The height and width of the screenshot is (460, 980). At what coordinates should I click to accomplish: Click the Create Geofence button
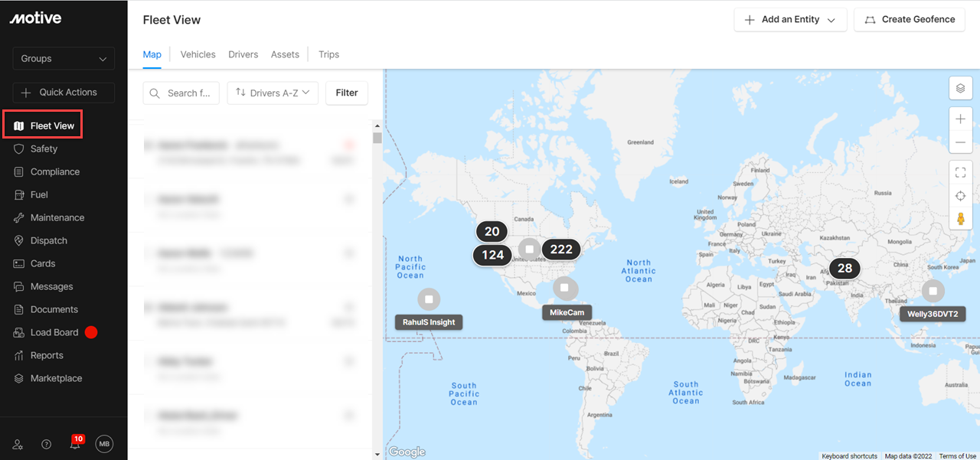tap(910, 20)
